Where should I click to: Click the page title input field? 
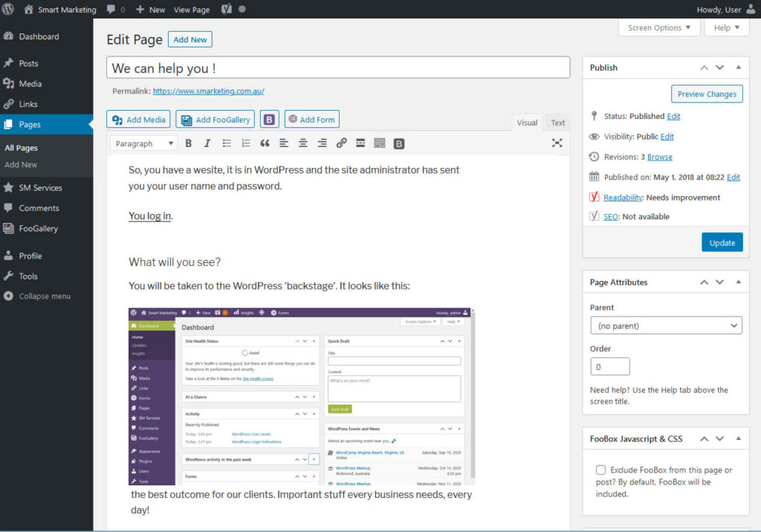pyautogui.click(x=338, y=68)
